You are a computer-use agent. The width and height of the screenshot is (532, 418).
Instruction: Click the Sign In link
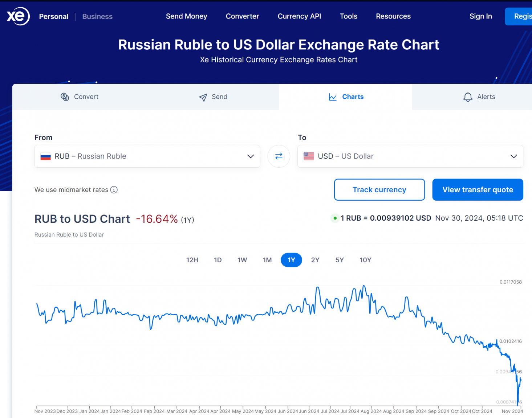[480, 16]
